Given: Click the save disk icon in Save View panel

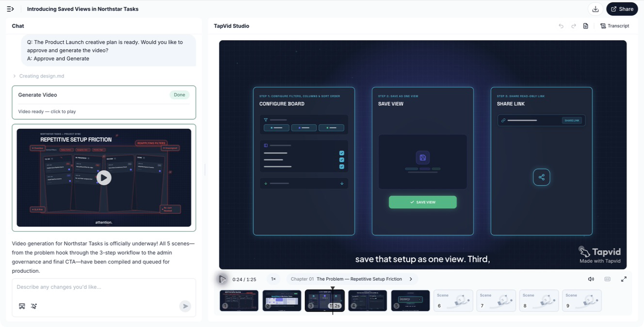Looking at the screenshot, I should 422,157.
